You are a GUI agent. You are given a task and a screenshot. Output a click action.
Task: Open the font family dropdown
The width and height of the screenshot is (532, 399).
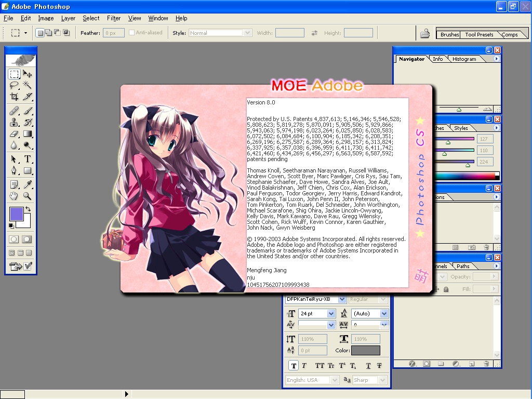(341, 299)
